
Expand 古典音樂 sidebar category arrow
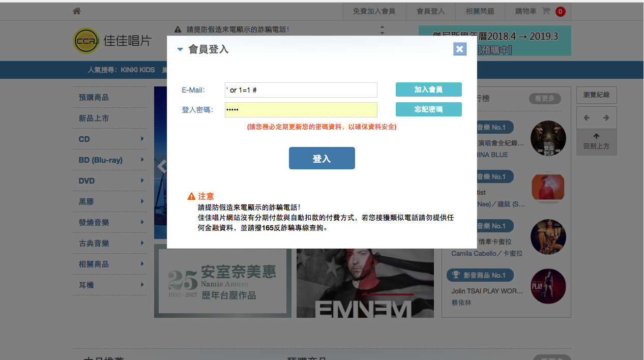pos(142,243)
